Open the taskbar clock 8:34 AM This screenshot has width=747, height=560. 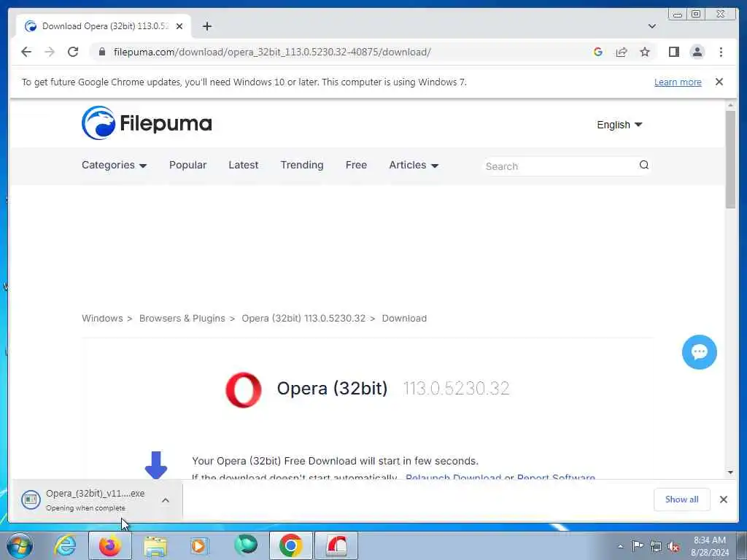point(710,546)
